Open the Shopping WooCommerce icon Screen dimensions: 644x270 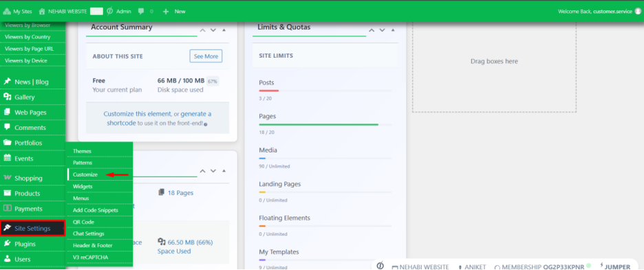(x=7, y=178)
